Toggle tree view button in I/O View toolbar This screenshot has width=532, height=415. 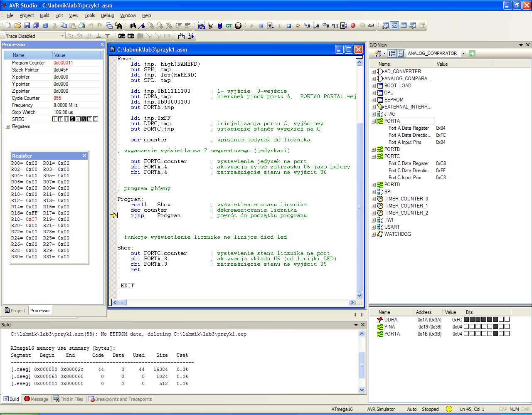tap(392, 53)
